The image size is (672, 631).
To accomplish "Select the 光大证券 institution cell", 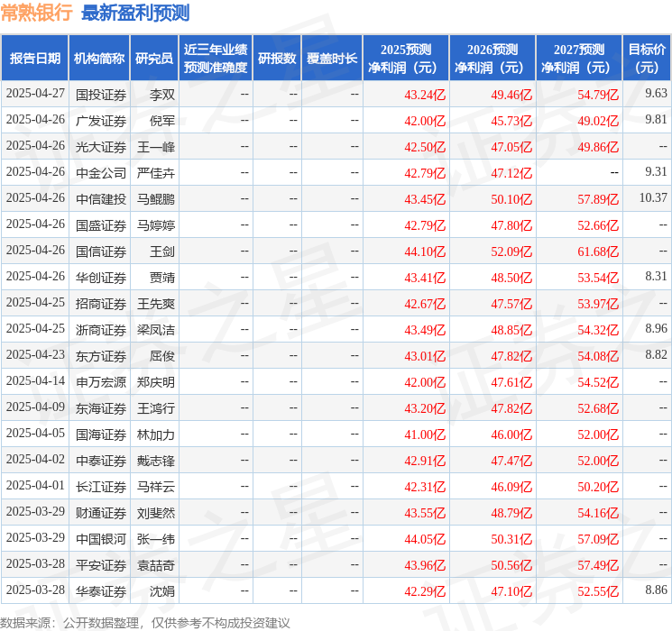I will point(101,147).
